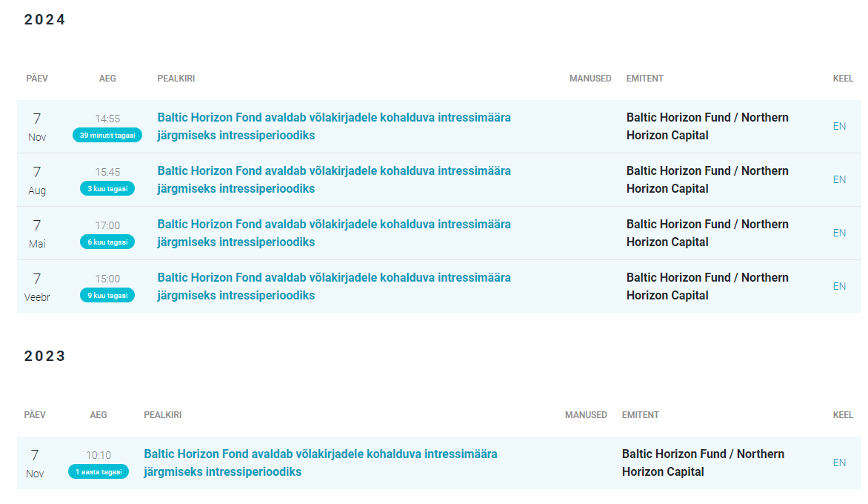Open the 2023 announcement title link
This screenshot has height=504, width=868.
point(320,462)
